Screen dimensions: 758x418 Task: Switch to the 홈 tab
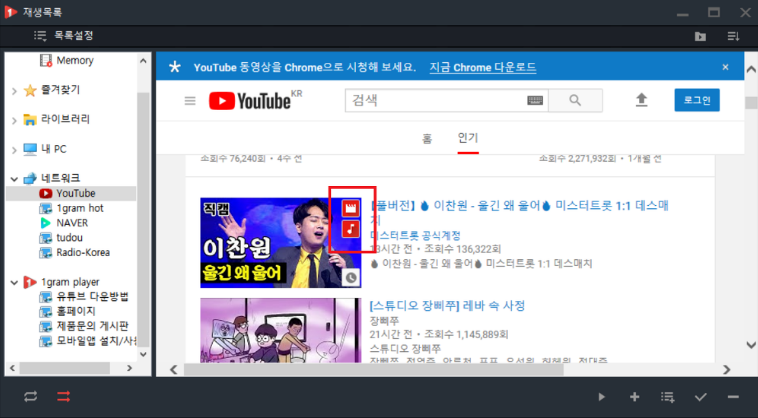(427, 139)
